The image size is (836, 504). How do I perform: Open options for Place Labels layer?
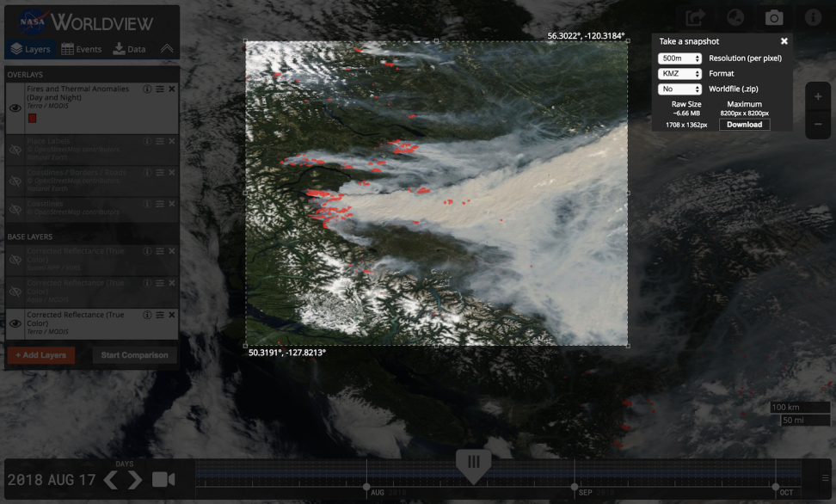point(160,141)
